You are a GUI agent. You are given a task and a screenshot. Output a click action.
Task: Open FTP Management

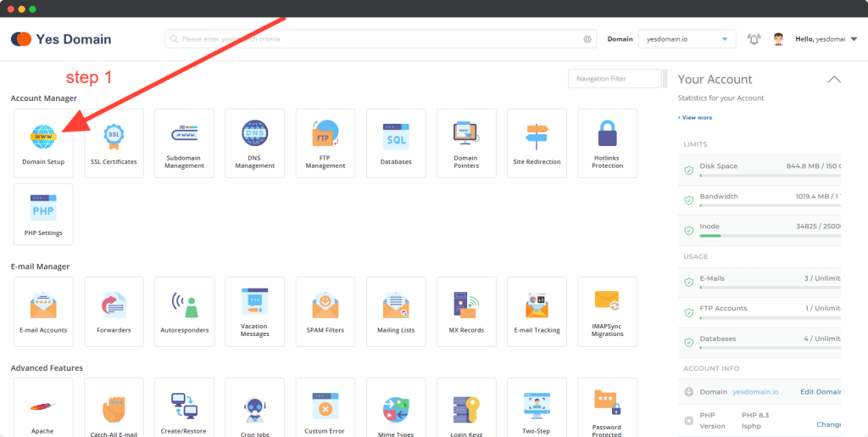pyautogui.click(x=325, y=143)
